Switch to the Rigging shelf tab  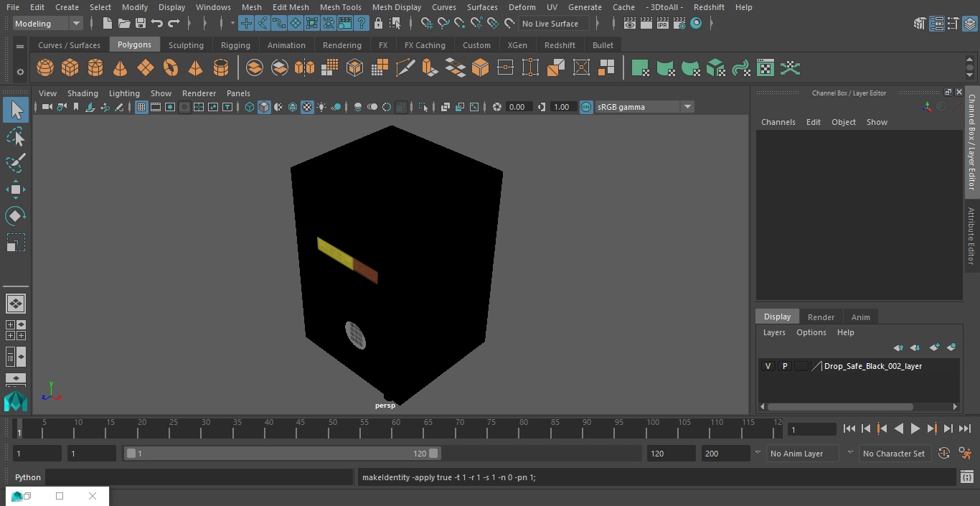click(235, 45)
